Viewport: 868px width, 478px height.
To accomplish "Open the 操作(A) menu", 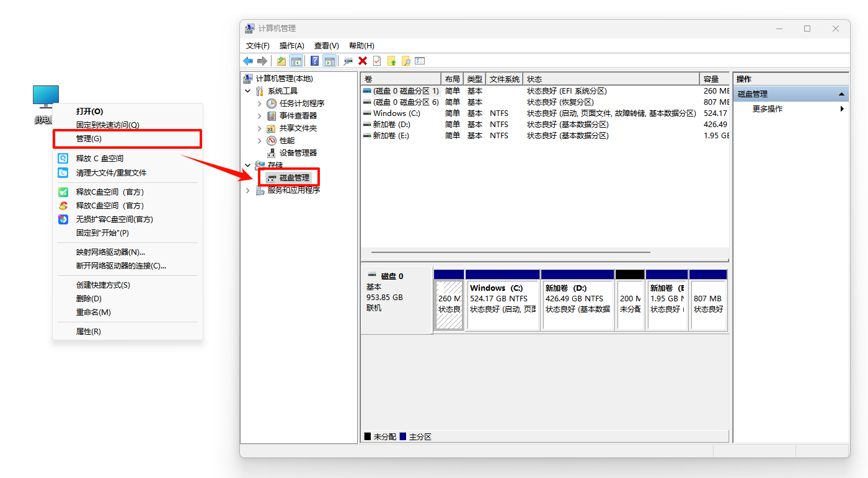I will pyautogui.click(x=291, y=46).
